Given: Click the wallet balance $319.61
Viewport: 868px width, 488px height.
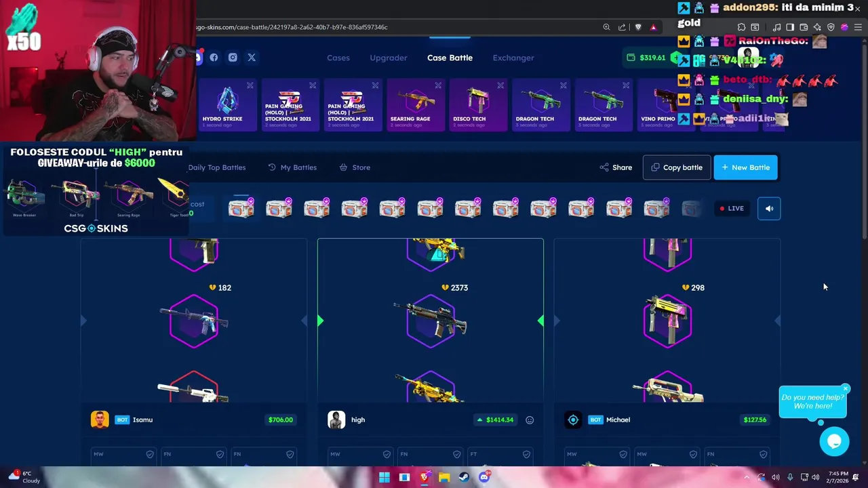Looking at the screenshot, I should pyautogui.click(x=646, y=58).
